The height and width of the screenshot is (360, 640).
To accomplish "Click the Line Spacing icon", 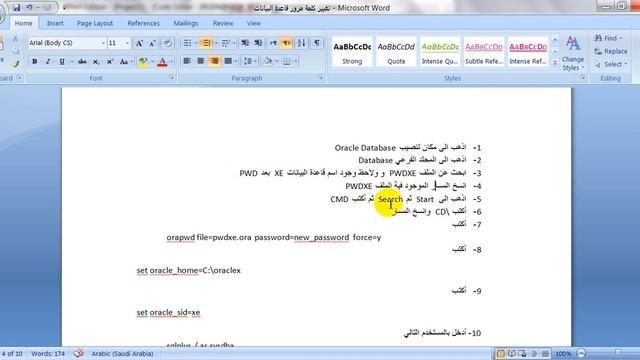I will (x=247, y=61).
